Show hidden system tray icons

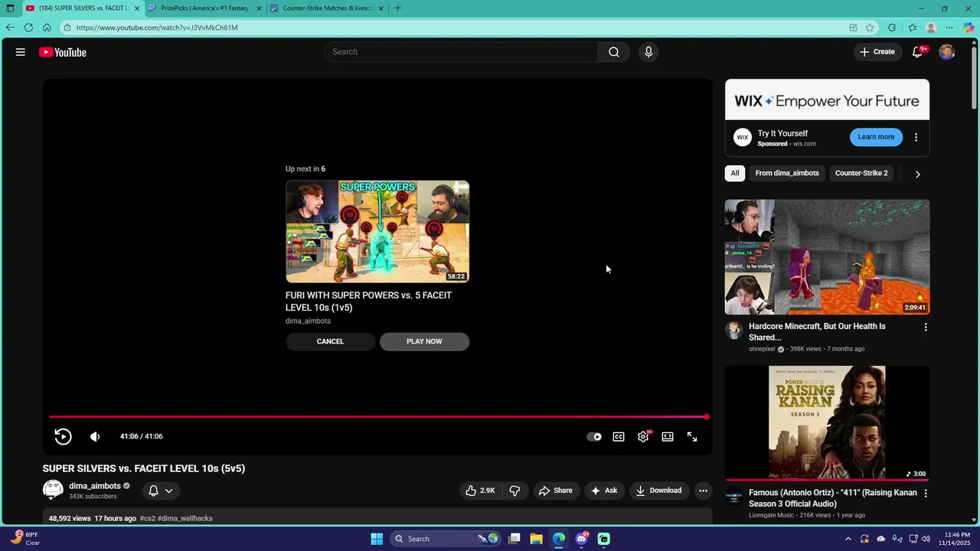point(848,539)
